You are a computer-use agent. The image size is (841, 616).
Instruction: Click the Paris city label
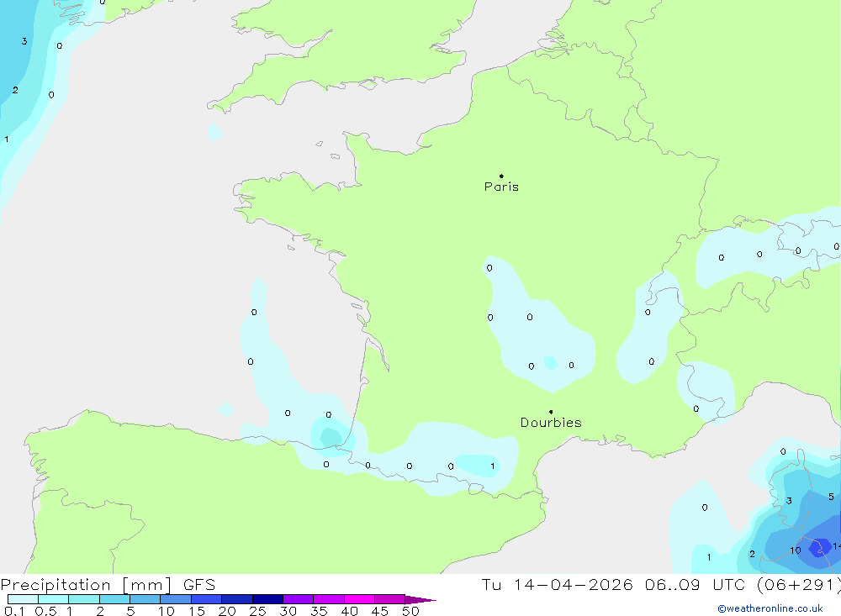tap(501, 187)
